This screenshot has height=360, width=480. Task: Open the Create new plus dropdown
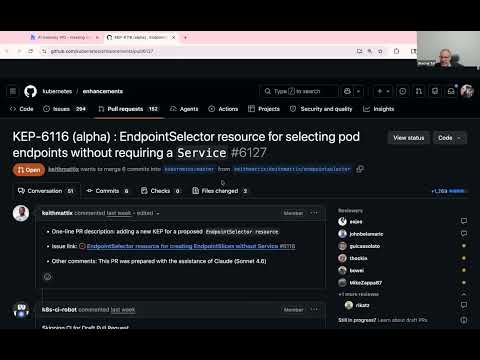click(x=383, y=91)
